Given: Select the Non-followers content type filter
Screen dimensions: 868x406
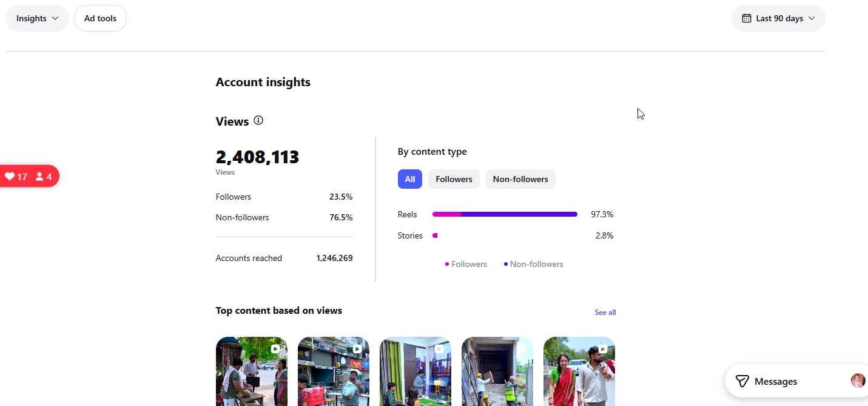Looking at the screenshot, I should coord(520,179).
